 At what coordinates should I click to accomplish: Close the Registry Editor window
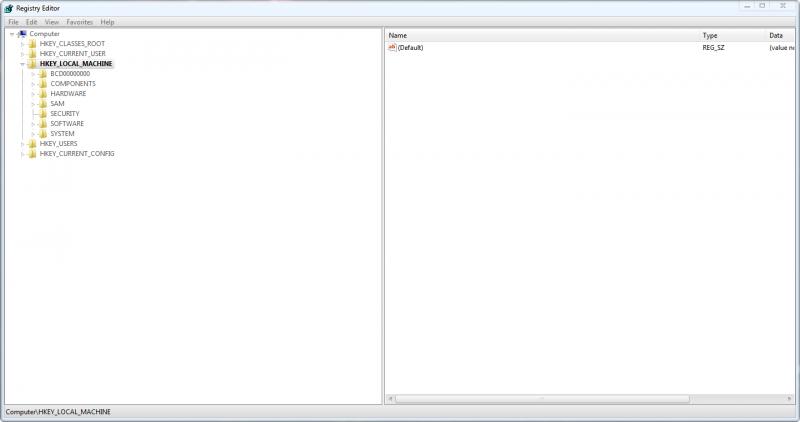(x=783, y=6)
